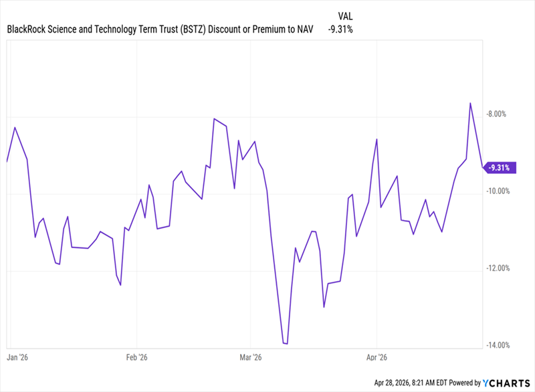The height and width of the screenshot is (392, 535).
Task: Select the Feb '26 axis label
Action: click(136, 357)
